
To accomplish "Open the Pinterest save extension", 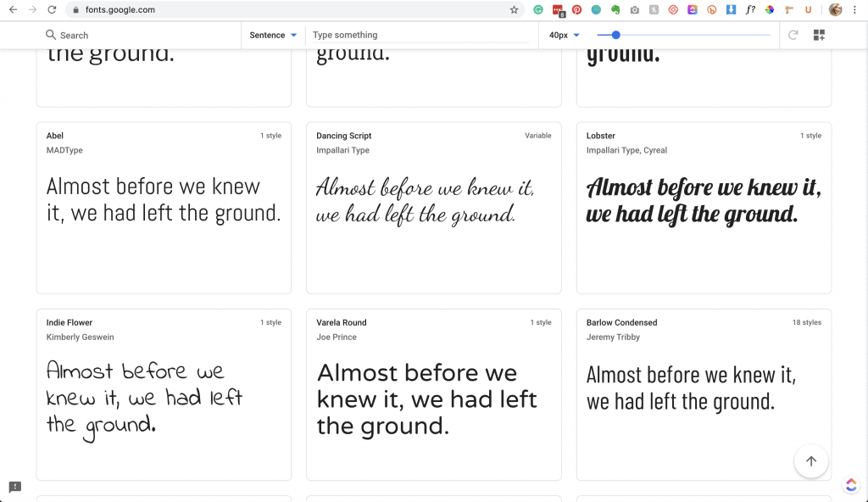I will coord(576,9).
